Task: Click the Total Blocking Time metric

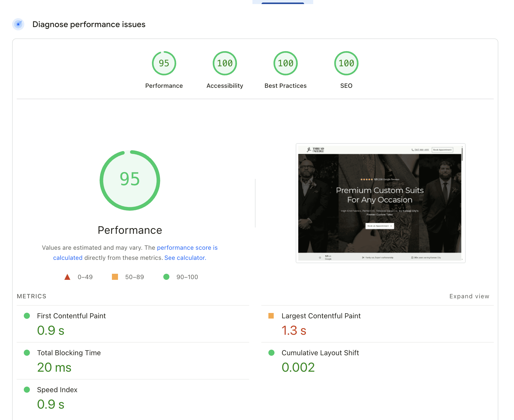Action: 69,353
